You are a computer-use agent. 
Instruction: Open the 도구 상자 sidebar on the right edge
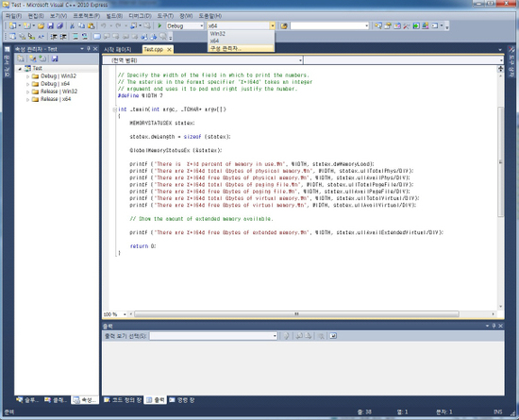point(511,62)
